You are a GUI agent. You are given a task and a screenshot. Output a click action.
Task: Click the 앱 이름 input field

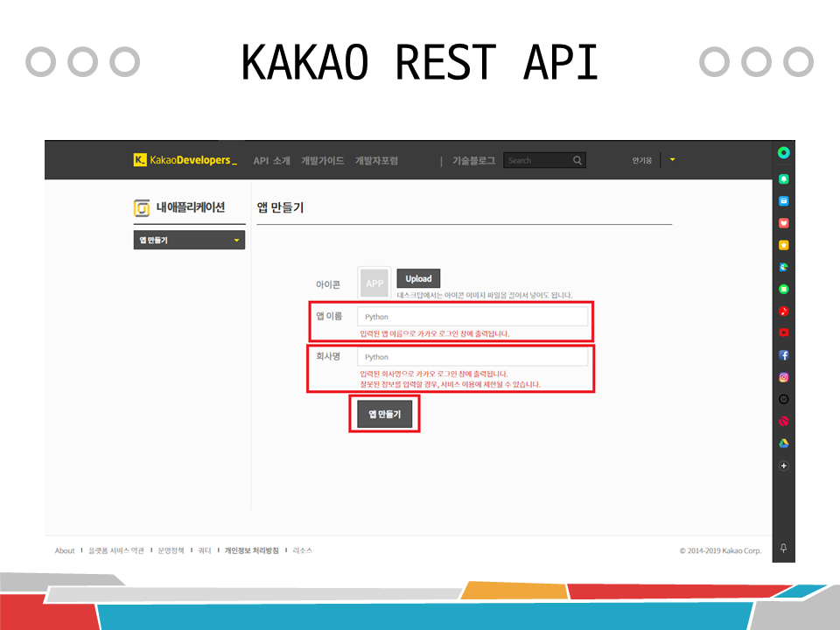point(472,317)
